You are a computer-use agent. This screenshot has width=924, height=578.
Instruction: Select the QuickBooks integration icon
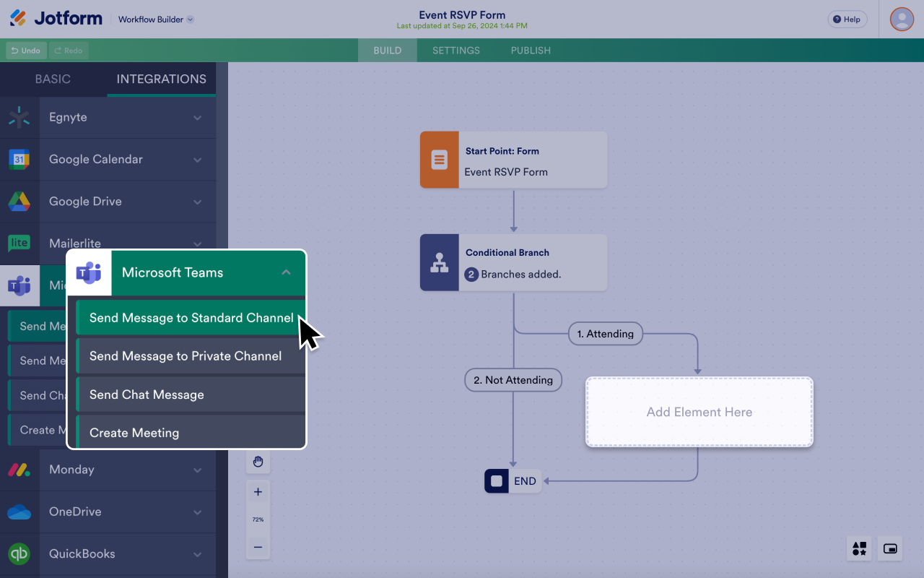19,553
